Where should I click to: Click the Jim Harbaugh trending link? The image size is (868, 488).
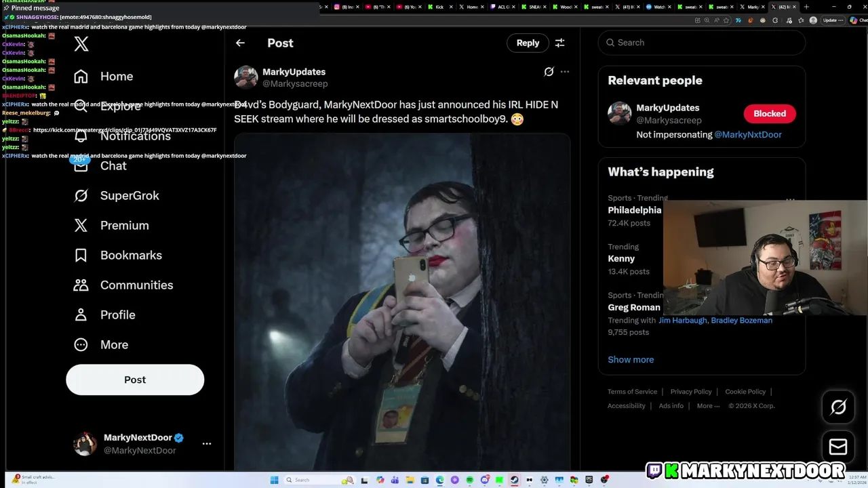tap(683, 320)
